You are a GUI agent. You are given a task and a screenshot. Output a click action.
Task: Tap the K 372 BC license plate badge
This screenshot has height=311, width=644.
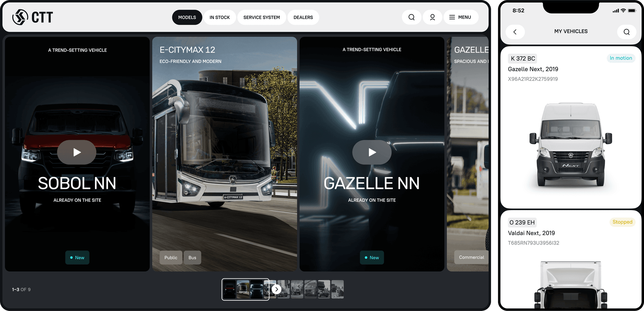click(523, 58)
